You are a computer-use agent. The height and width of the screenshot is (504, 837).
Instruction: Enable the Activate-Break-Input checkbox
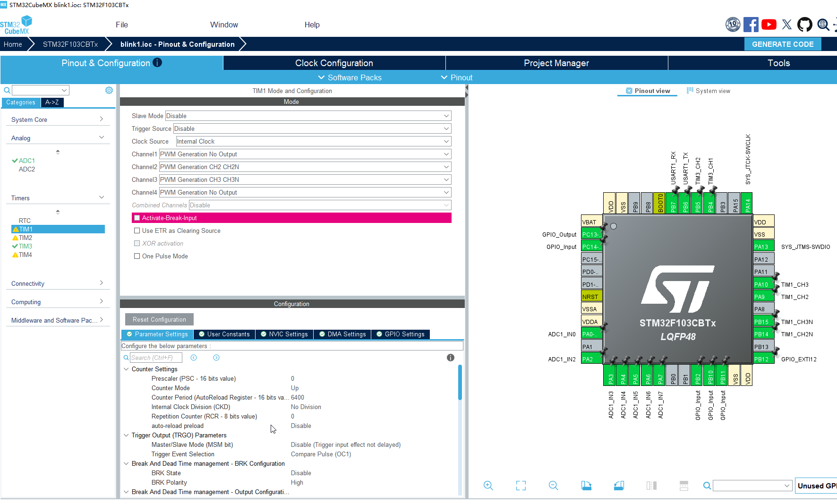tap(137, 218)
